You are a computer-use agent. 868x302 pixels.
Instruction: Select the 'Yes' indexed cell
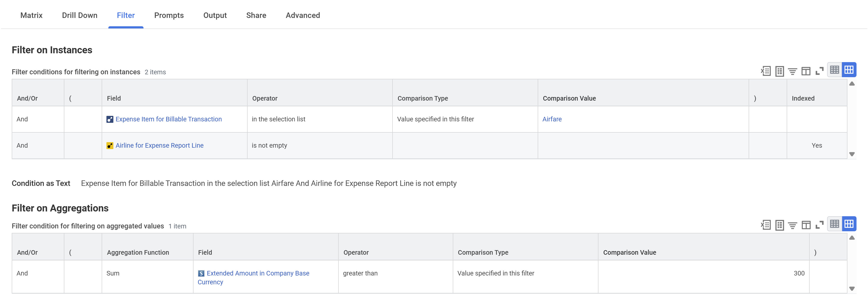[x=817, y=146]
